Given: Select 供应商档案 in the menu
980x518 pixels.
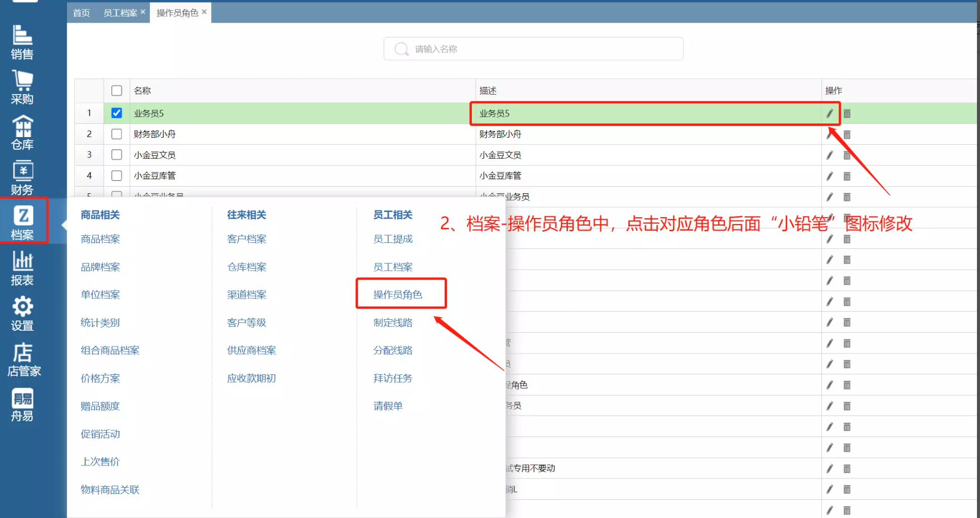Looking at the screenshot, I should 251,351.
